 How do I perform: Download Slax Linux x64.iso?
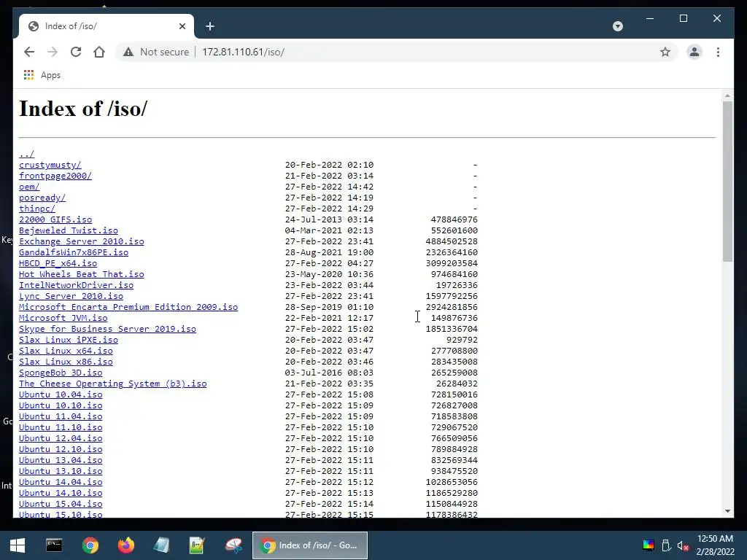(x=66, y=351)
